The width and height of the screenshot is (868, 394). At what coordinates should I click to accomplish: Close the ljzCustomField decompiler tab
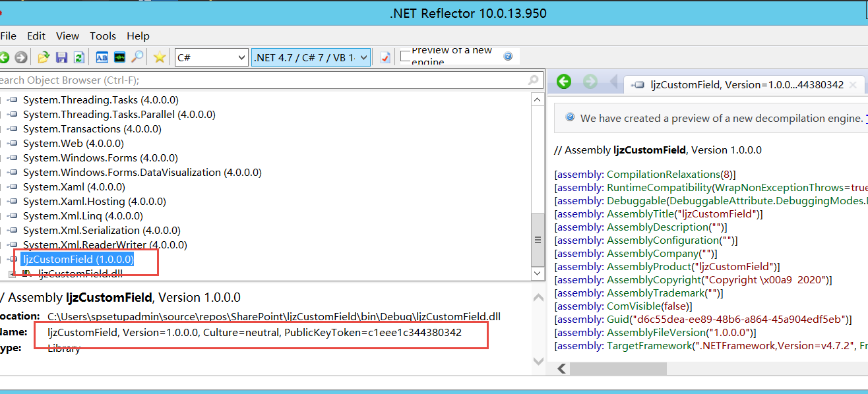[x=853, y=84]
